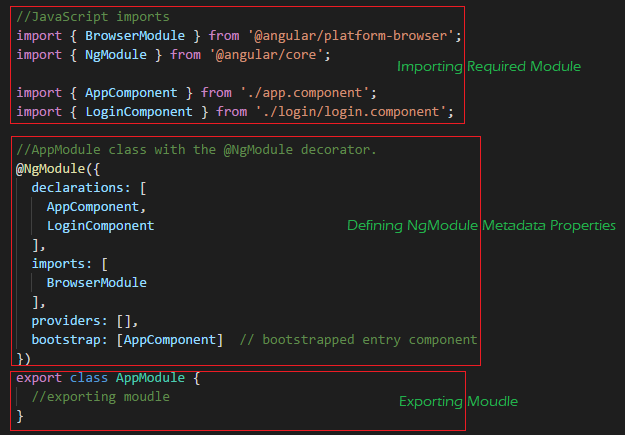Select the '@angular/core' path string

point(266,55)
